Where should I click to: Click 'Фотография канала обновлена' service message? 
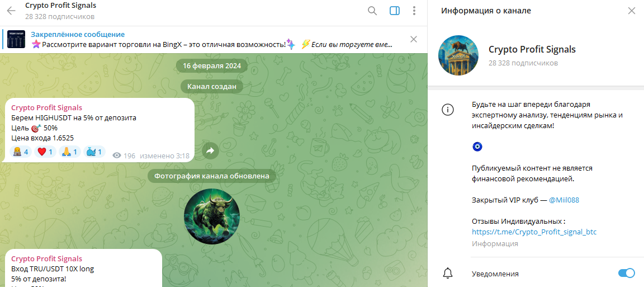pyautogui.click(x=211, y=176)
